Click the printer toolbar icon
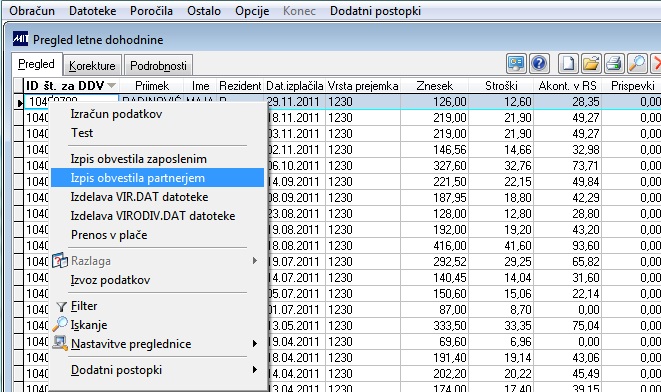The height and width of the screenshot is (392, 661). [614, 64]
